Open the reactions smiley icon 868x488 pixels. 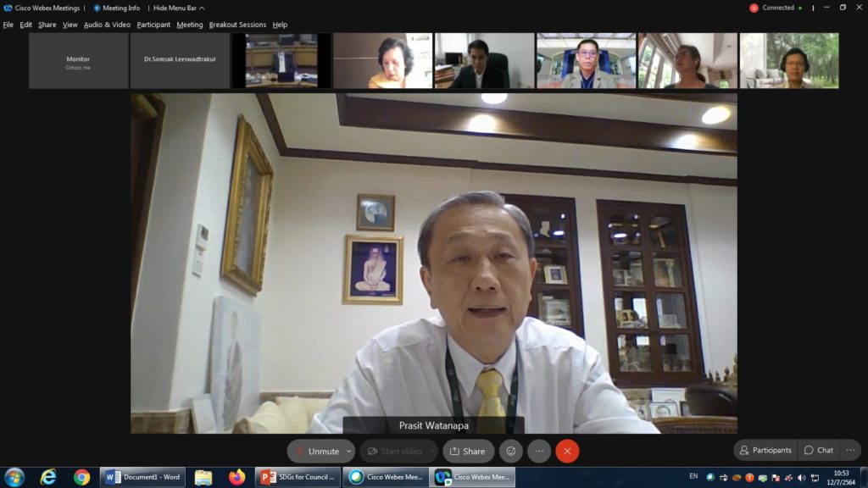pos(510,451)
